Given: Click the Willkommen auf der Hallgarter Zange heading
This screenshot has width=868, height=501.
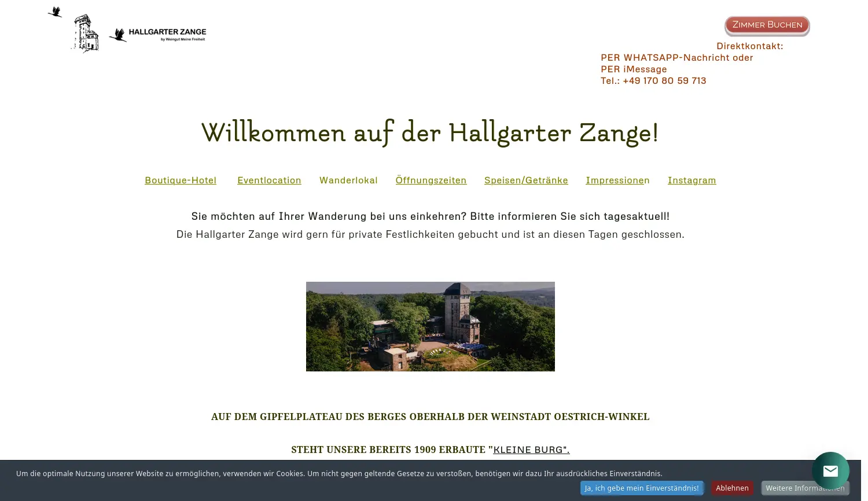Looking at the screenshot, I should coord(429,133).
